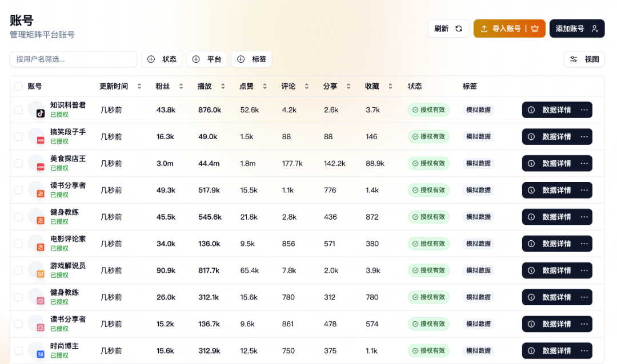The height and width of the screenshot is (364, 617).
Task: Click the 导入账号 button
Action: click(509, 29)
